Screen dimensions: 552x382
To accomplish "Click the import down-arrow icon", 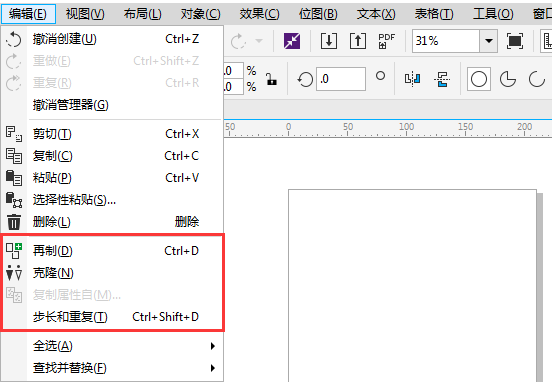I will coord(329,41).
